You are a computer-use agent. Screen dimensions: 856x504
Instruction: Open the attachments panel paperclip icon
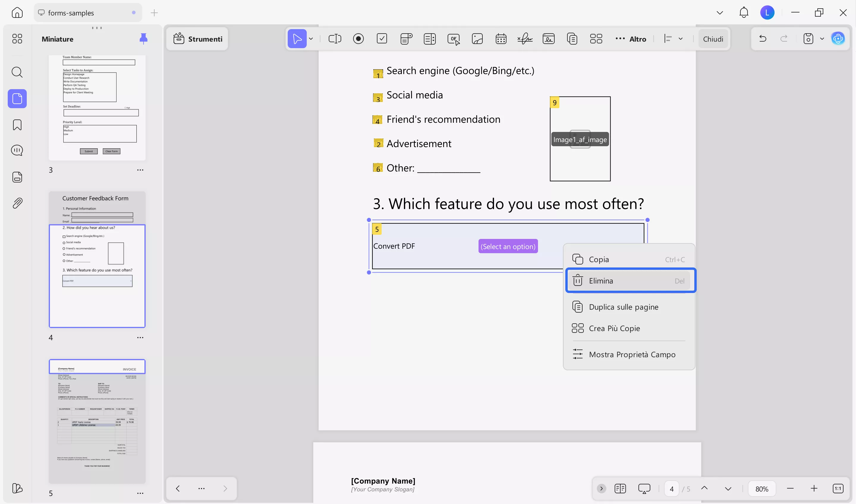(17, 203)
